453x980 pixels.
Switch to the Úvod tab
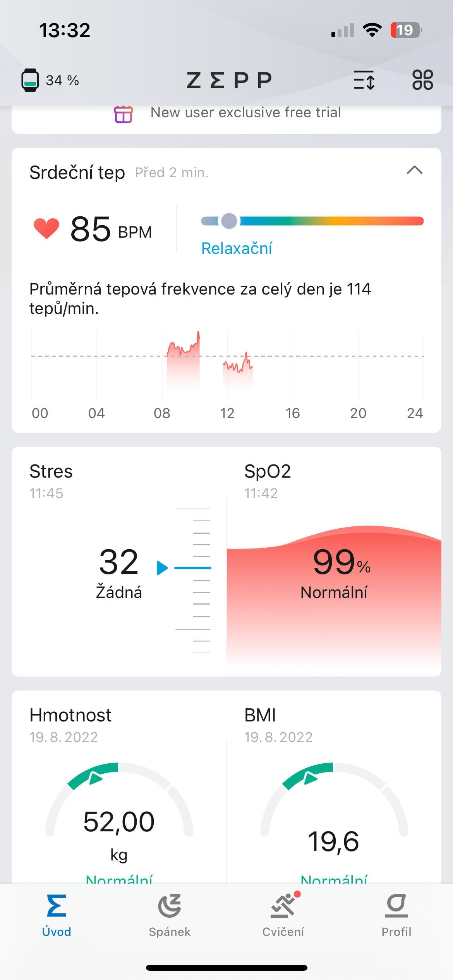[x=57, y=915]
